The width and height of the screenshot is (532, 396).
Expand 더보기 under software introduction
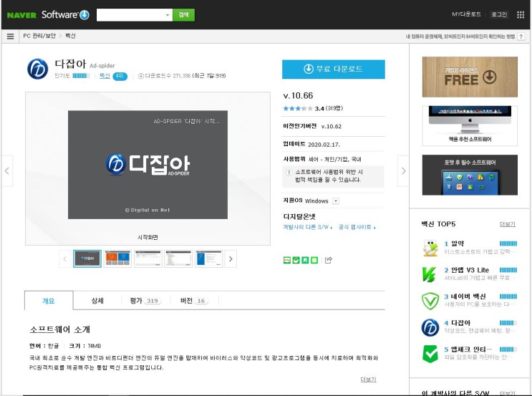[x=368, y=380]
